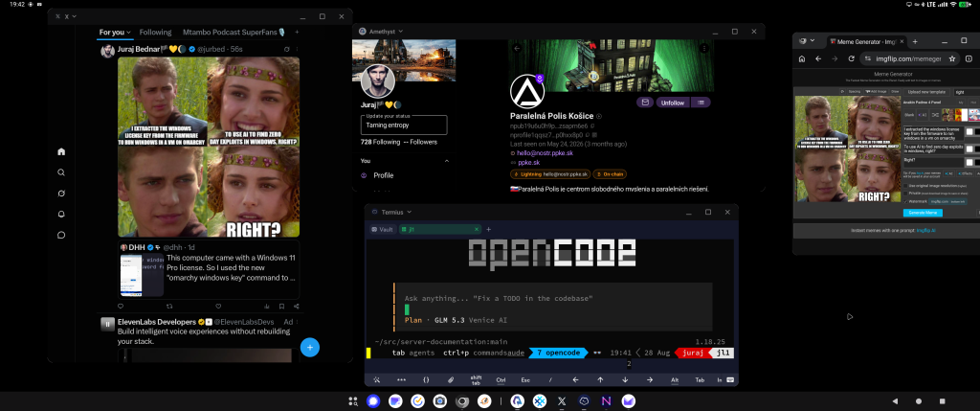Click the Unfollow button
This screenshot has width=980, height=411.
pos(673,103)
